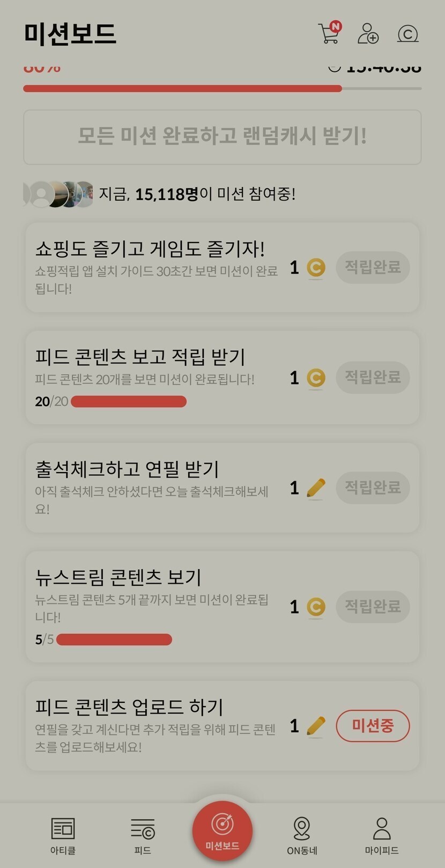
Task: Go to the ON동네 tab
Action: click(302, 835)
